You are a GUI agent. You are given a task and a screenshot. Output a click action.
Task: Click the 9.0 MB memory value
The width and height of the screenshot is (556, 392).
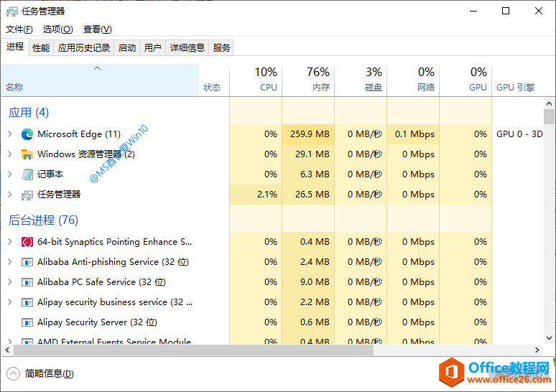tap(315, 282)
